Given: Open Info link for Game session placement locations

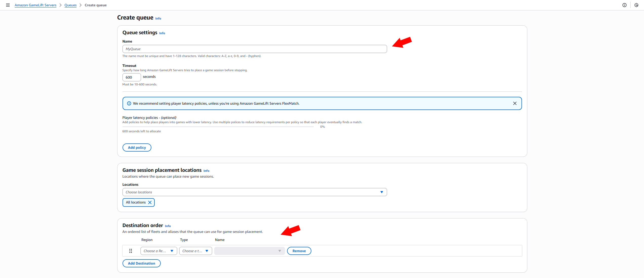Looking at the screenshot, I should 206,171.
